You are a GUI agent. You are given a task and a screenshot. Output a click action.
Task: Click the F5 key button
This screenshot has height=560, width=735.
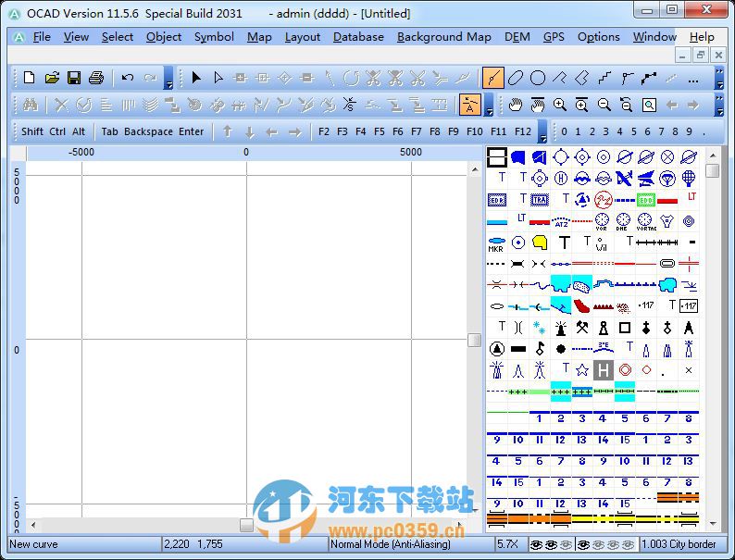click(x=380, y=131)
